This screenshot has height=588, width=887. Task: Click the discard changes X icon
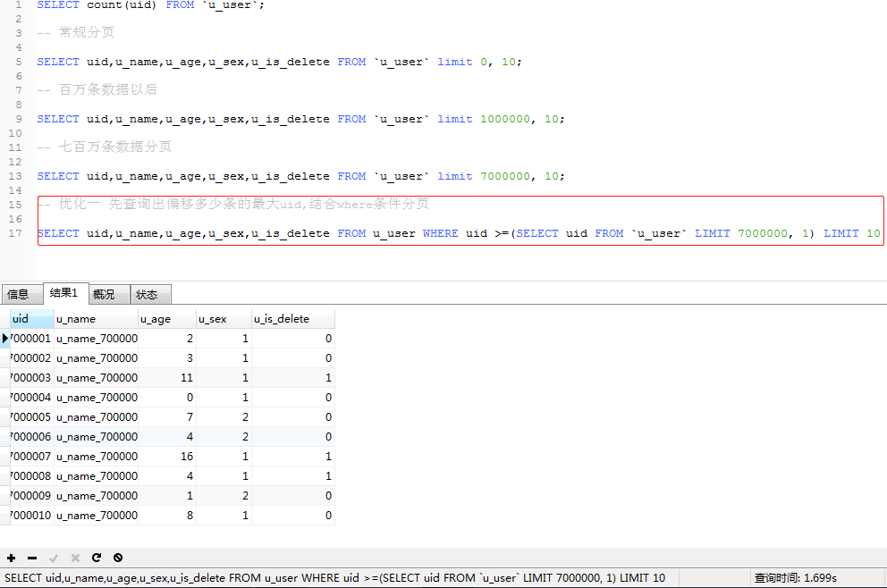pos(75,558)
